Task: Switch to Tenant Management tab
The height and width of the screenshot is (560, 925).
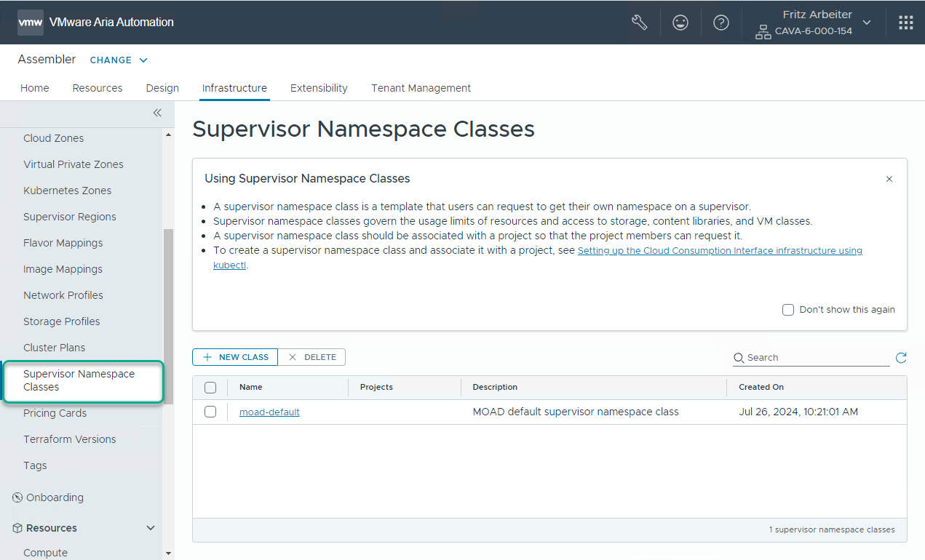Action: 421,88
